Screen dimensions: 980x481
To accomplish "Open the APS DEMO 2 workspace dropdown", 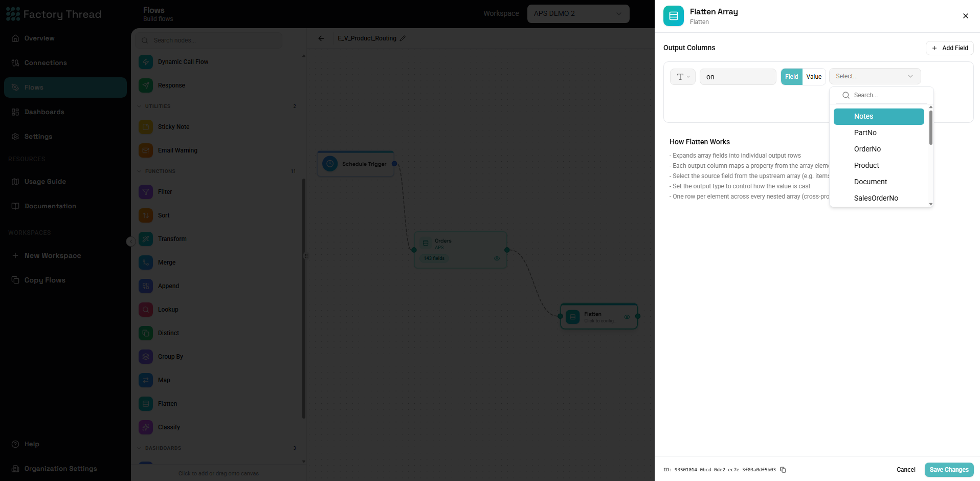I will point(578,13).
